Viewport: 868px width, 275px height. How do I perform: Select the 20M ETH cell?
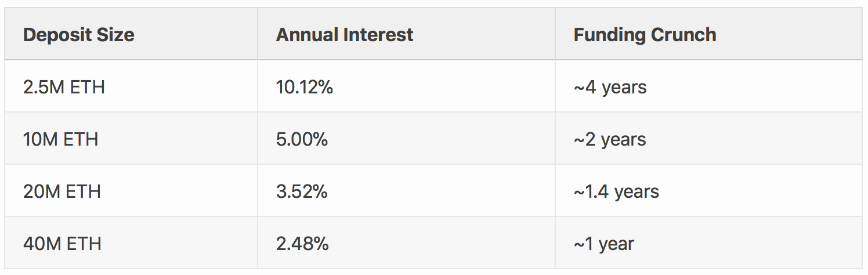[x=131, y=191]
